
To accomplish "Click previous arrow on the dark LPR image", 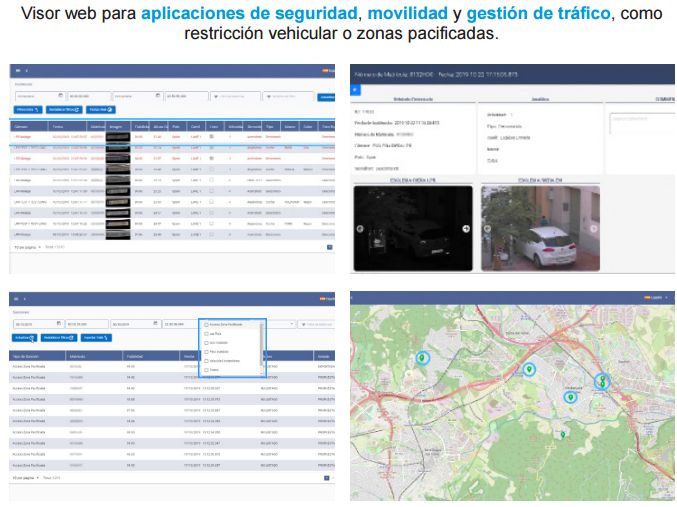I will click(x=360, y=229).
